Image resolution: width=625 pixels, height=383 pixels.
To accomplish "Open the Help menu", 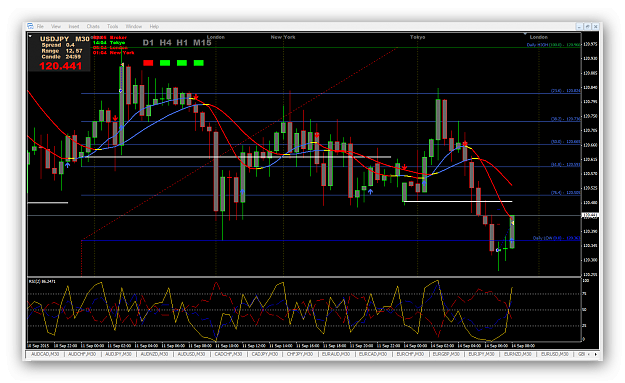I will 154,26.
